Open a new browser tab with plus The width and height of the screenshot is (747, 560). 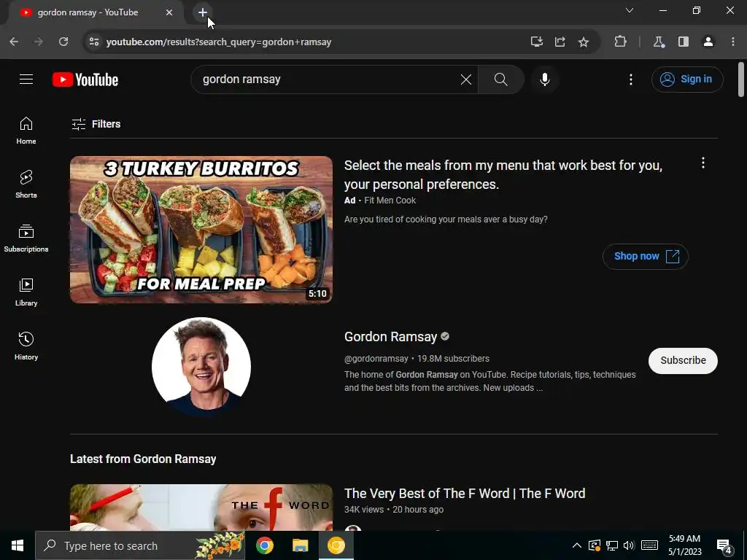[x=203, y=12]
